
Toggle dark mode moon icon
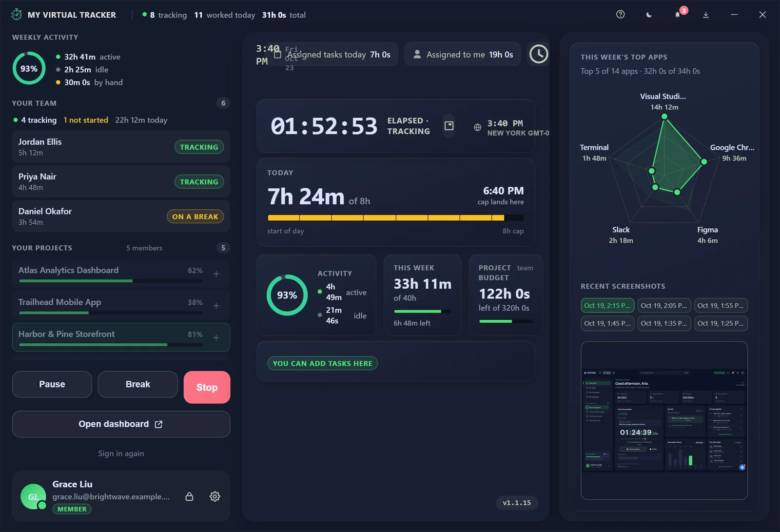tap(649, 15)
